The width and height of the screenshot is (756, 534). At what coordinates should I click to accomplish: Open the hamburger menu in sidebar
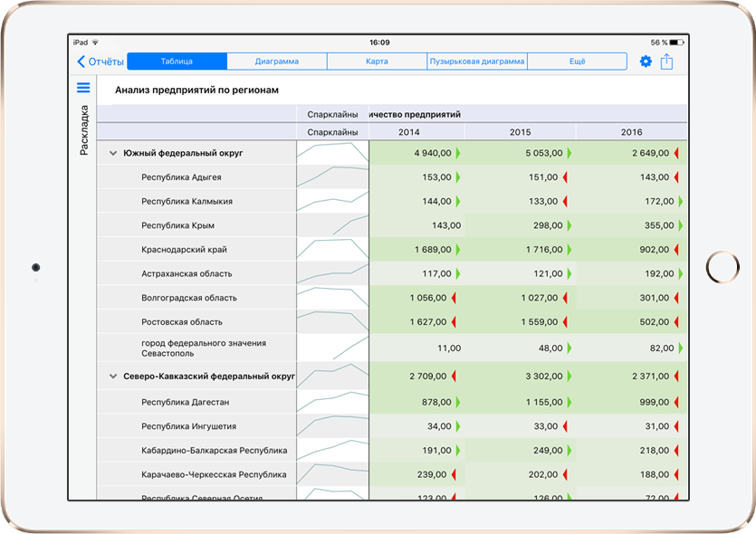[x=83, y=88]
